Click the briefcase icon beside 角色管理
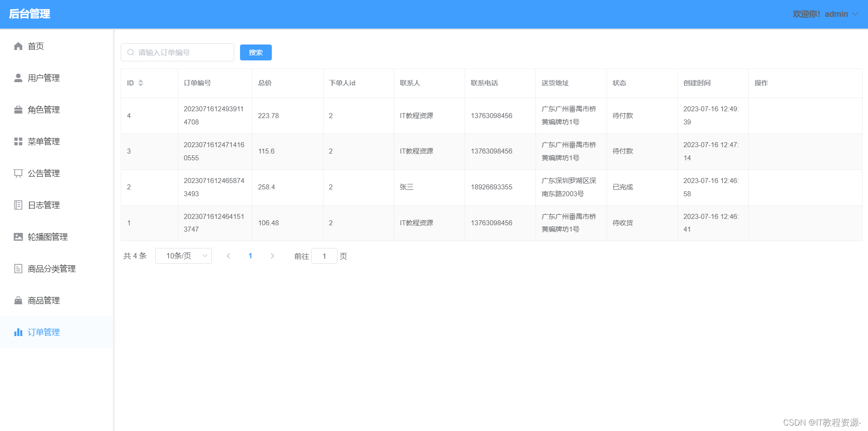 (18, 110)
